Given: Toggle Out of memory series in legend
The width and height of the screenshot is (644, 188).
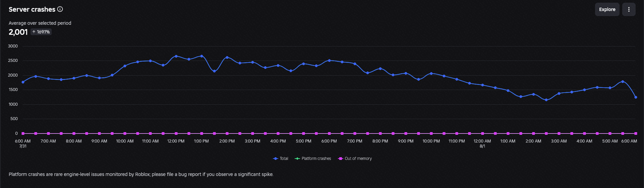Looking at the screenshot, I should (x=355, y=159).
